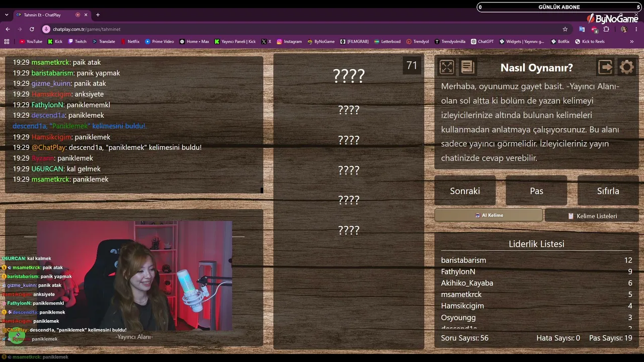Open the Kick to Reels bookmark

[x=590, y=42]
